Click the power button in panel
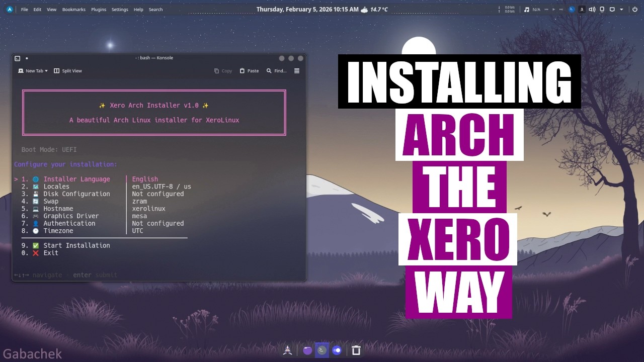 tap(635, 9)
